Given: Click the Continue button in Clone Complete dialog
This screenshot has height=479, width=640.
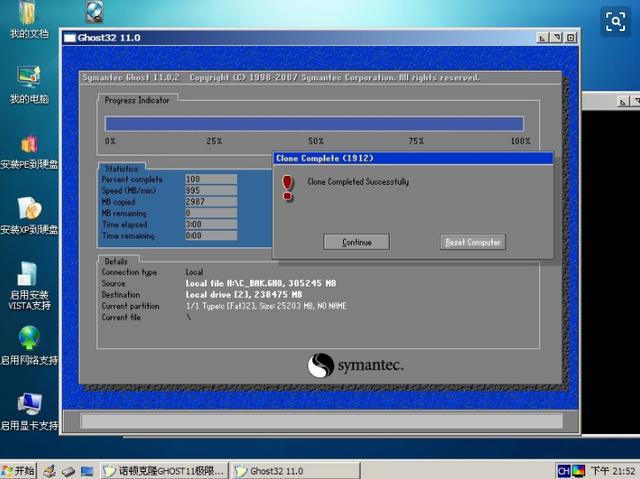Looking at the screenshot, I should 356,242.
